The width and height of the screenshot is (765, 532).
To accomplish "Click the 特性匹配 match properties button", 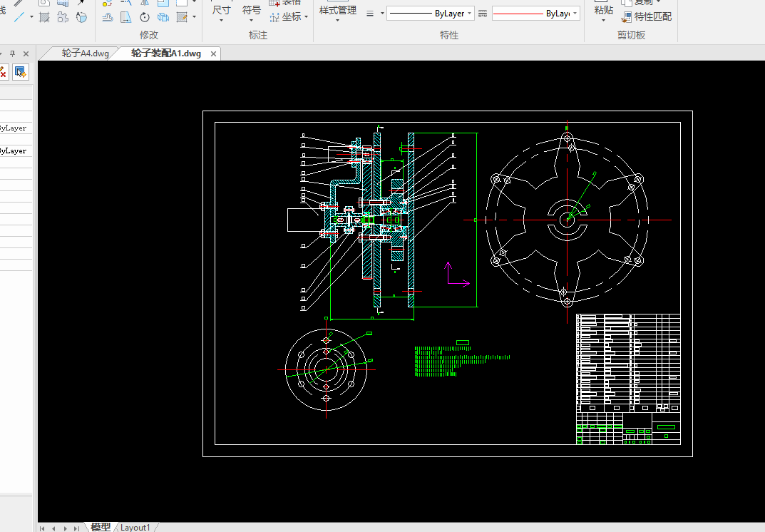I will point(646,16).
